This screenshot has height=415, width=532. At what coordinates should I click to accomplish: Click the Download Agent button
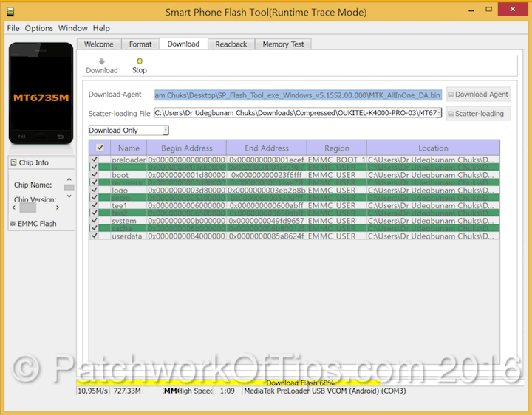click(478, 95)
